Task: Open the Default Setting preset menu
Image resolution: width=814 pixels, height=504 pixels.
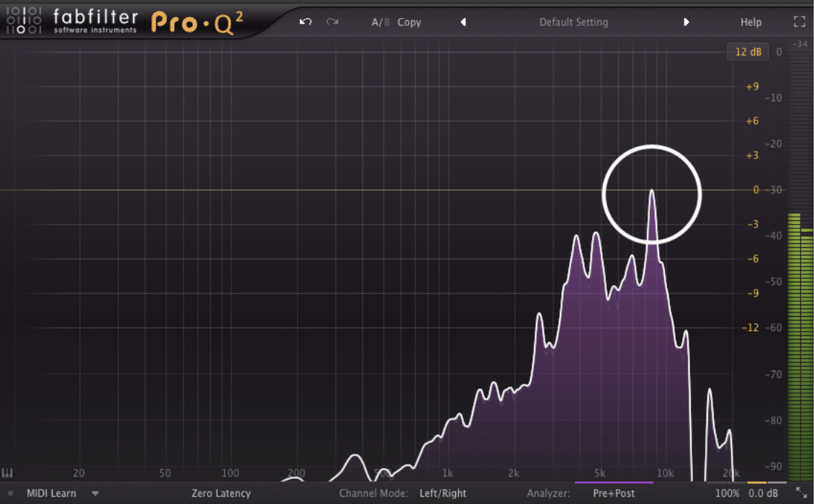Action: click(x=573, y=22)
